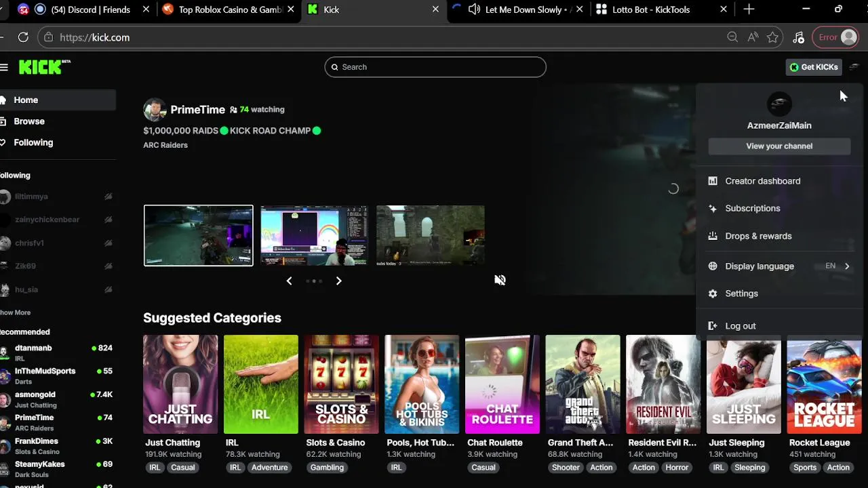
Task: Open Slots & Casino category card
Action: point(342,384)
